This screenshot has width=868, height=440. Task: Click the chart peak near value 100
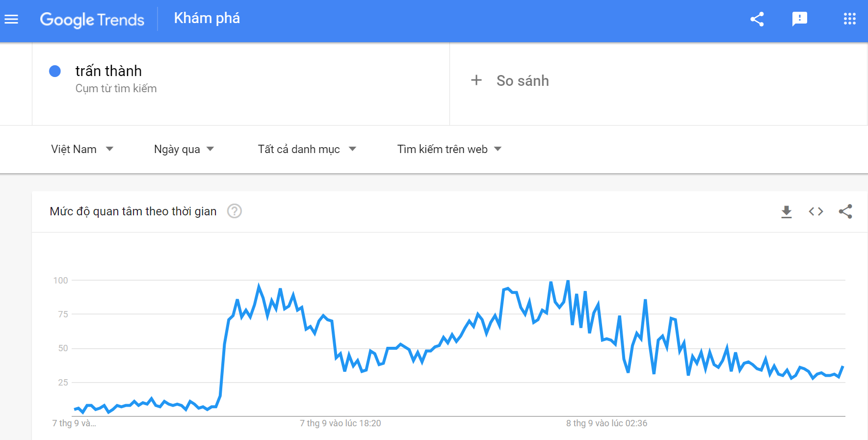coord(568,281)
